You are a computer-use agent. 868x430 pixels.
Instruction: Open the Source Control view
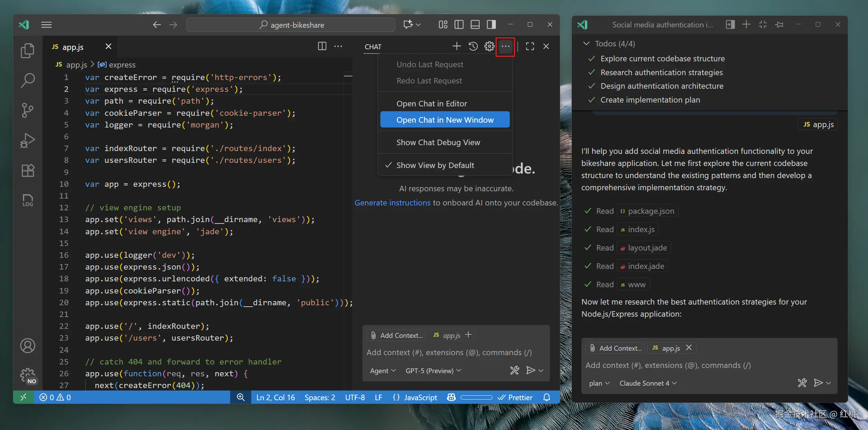point(27,110)
